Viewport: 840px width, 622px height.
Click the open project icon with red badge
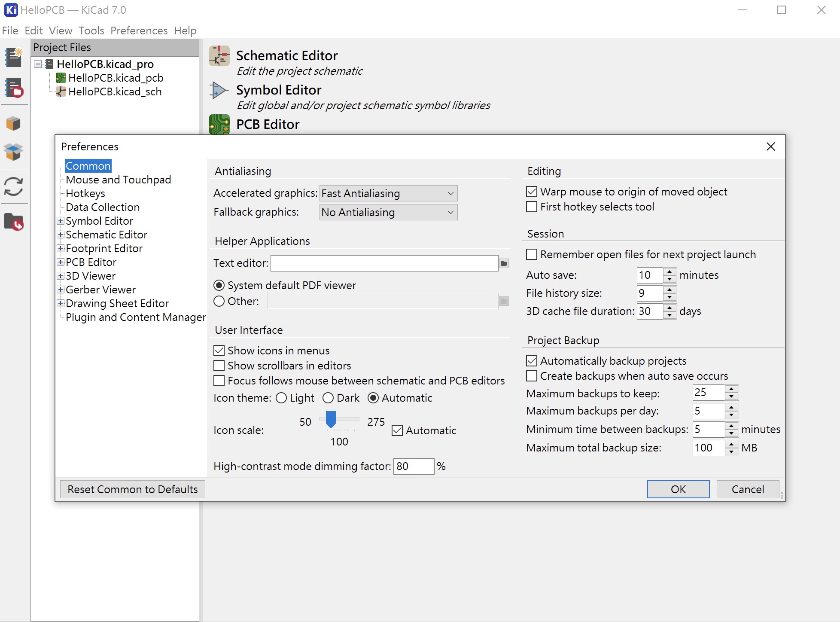14,88
